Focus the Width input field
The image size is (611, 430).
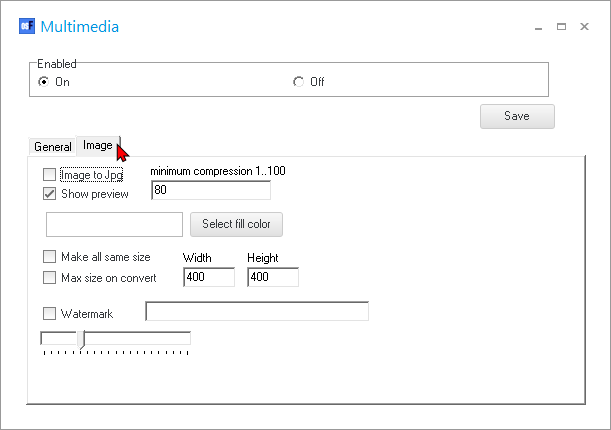[x=208, y=277]
